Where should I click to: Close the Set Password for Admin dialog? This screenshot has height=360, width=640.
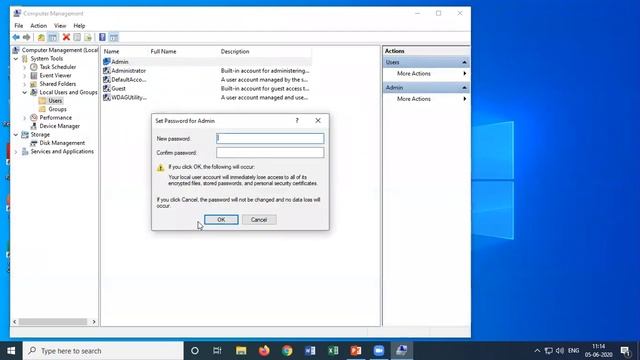coord(318,121)
